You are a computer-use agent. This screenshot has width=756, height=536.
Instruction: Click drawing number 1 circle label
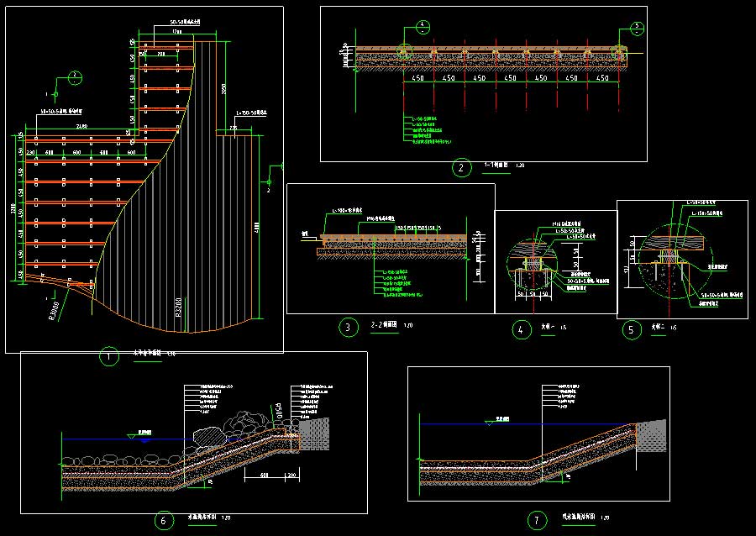tap(109, 357)
